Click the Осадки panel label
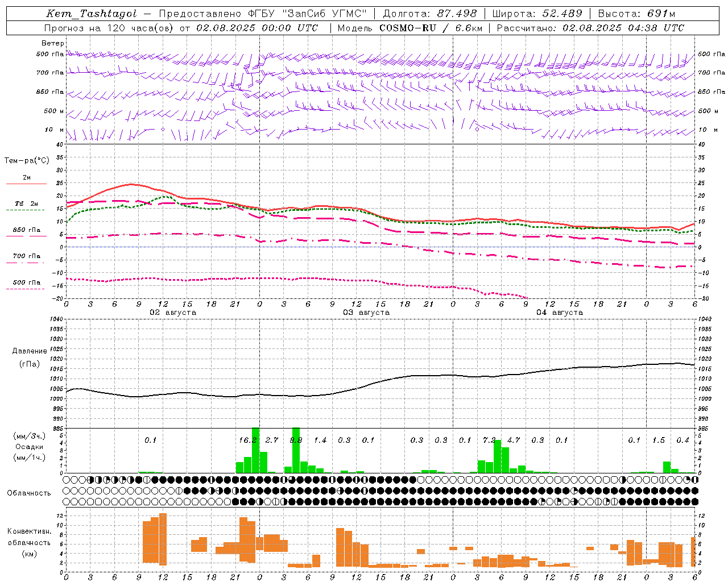This screenshot has height=582, width=728. tap(30, 447)
